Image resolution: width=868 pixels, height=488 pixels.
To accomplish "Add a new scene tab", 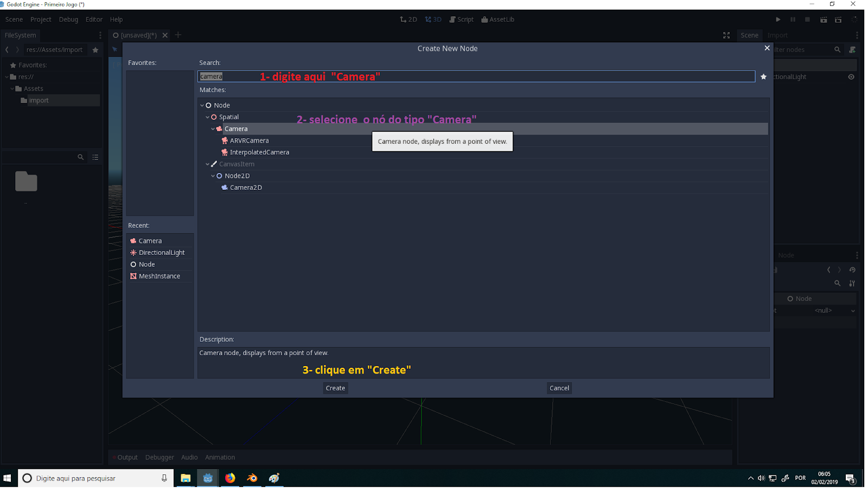I will (x=178, y=35).
